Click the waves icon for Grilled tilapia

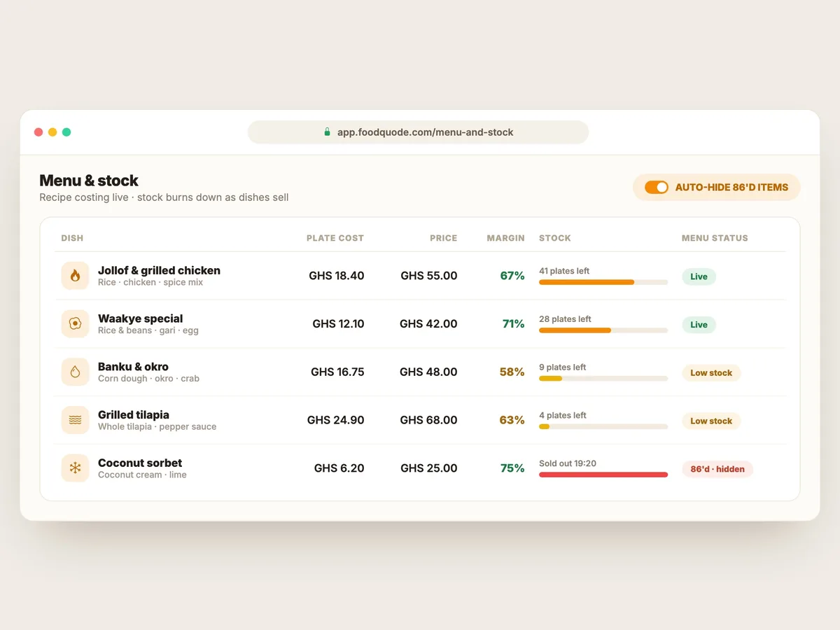click(75, 420)
